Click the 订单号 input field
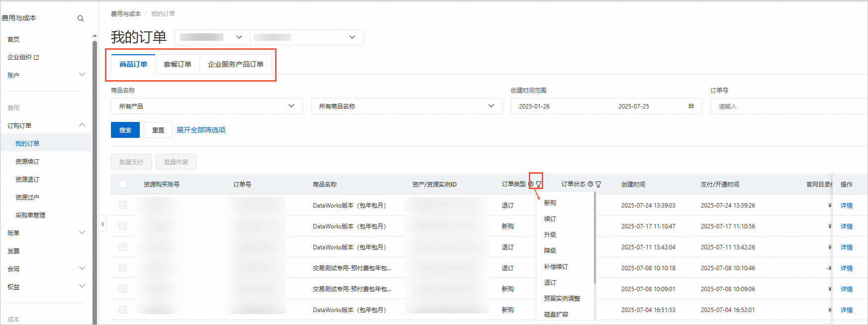Screen dimensions: 868x325 [789, 106]
